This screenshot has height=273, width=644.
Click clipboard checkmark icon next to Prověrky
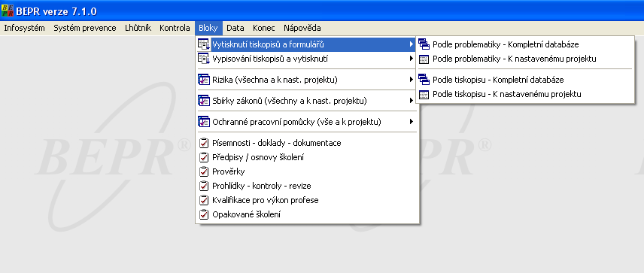click(x=204, y=171)
